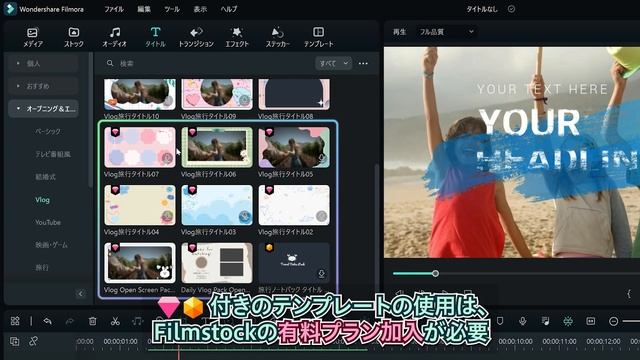Screen dimensions: 640x360
Task: Toggle the auto ripple link icon
Action: coord(33,341)
